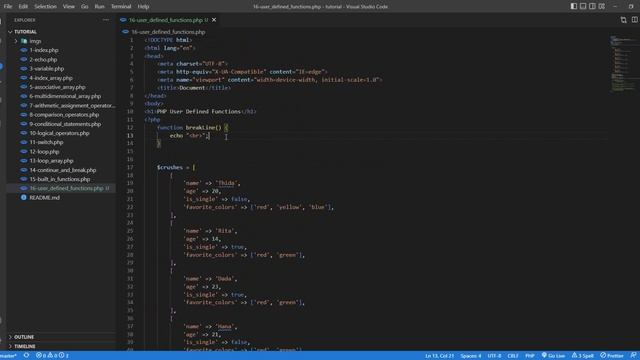Open the Help menu

143,7
